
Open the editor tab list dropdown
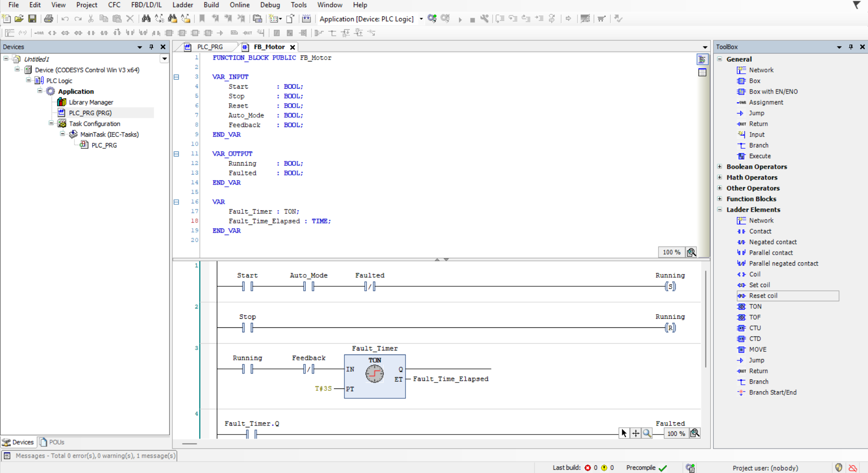pyautogui.click(x=705, y=47)
